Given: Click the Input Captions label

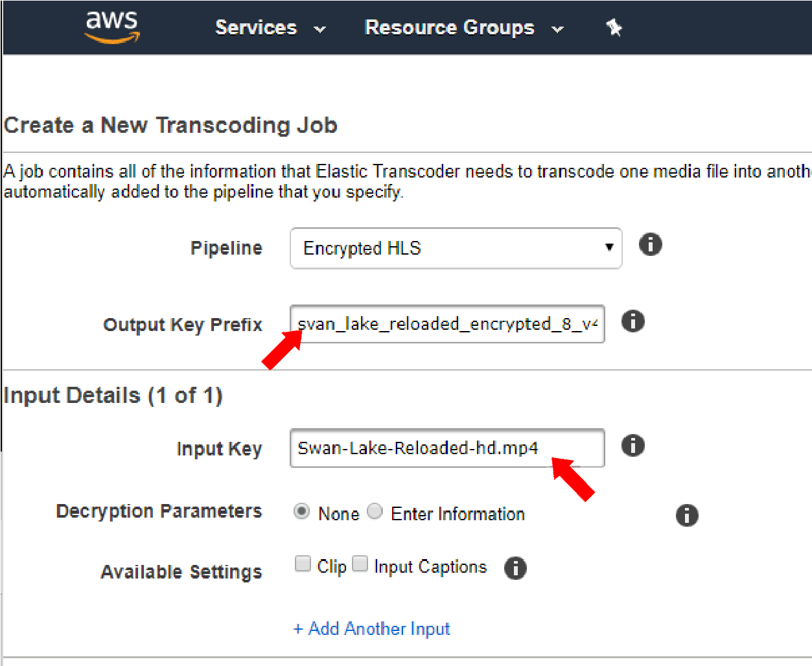Looking at the screenshot, I should coord(430,567).
